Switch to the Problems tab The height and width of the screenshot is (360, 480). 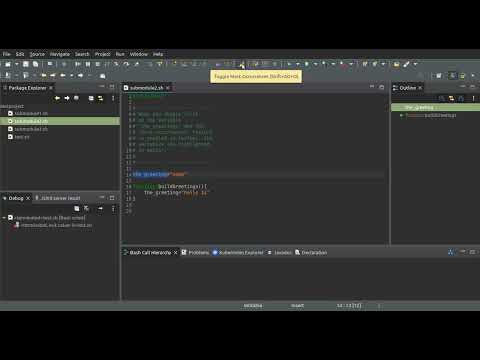pos(195,253)
